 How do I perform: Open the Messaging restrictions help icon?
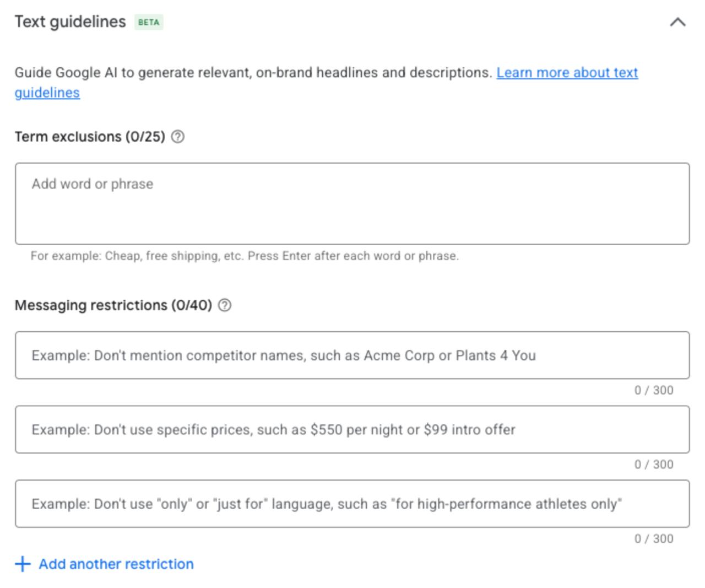pos(225,305)
